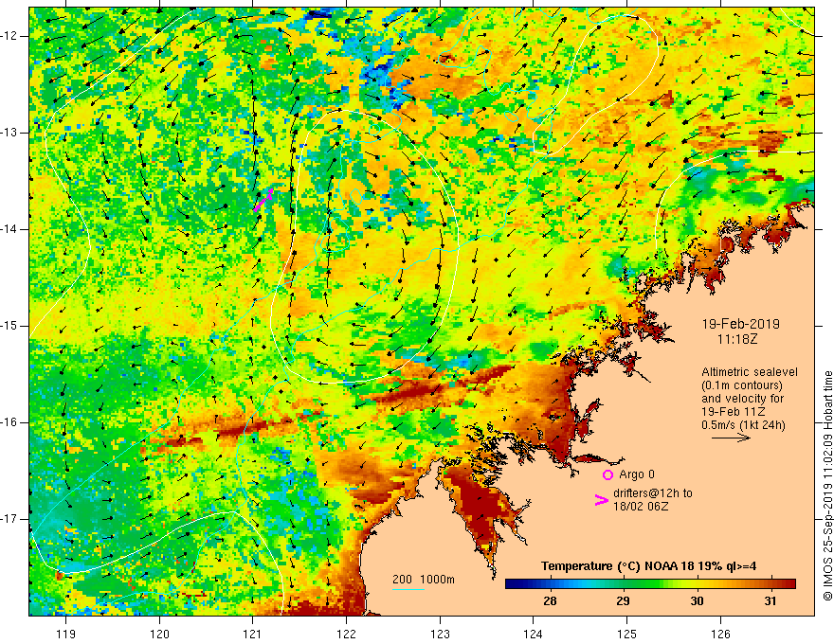Click the '0.5m/s (1kt 24h)' text
The image size is (834, 644).
743,425
